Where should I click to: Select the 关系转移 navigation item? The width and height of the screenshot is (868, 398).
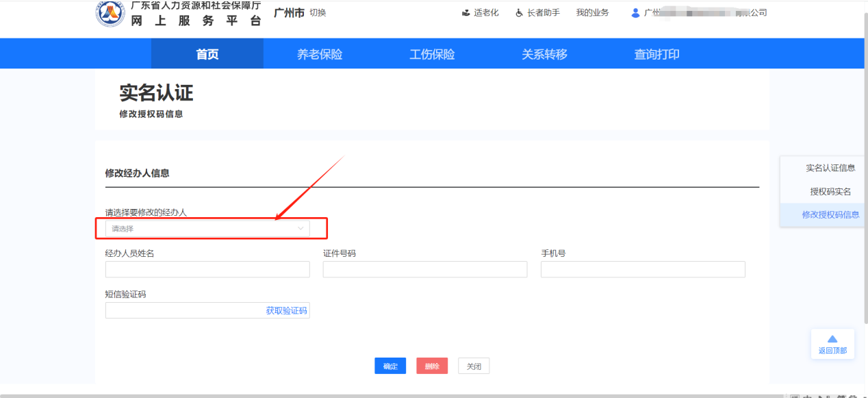(544, 54)
